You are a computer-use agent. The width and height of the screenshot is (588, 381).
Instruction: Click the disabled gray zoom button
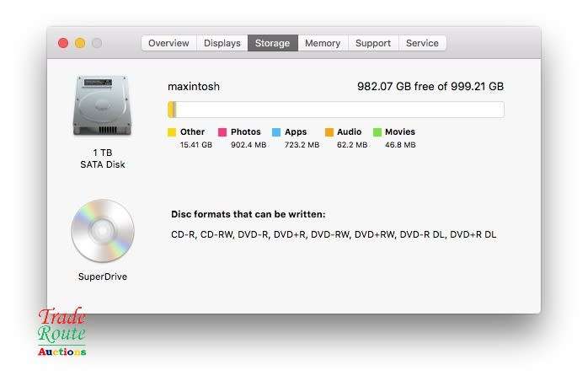(97, 43)
